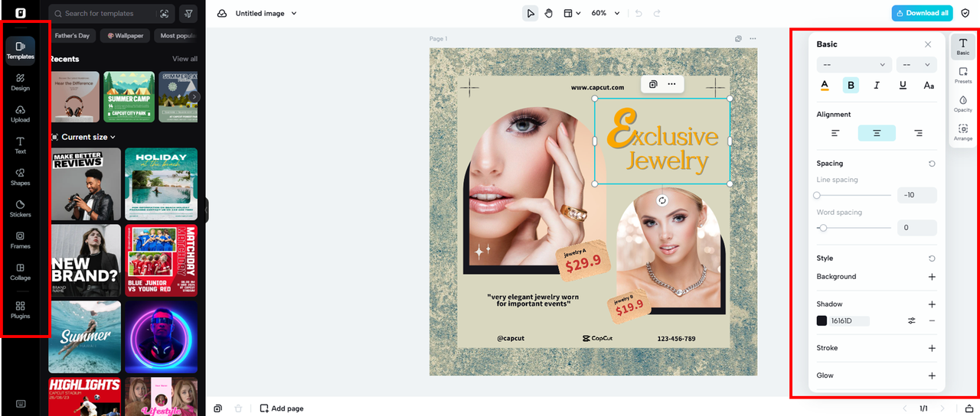The image size is (980, 416).
Task: Open the Collage sidebar panel
Action: click(x=21, y=272)
